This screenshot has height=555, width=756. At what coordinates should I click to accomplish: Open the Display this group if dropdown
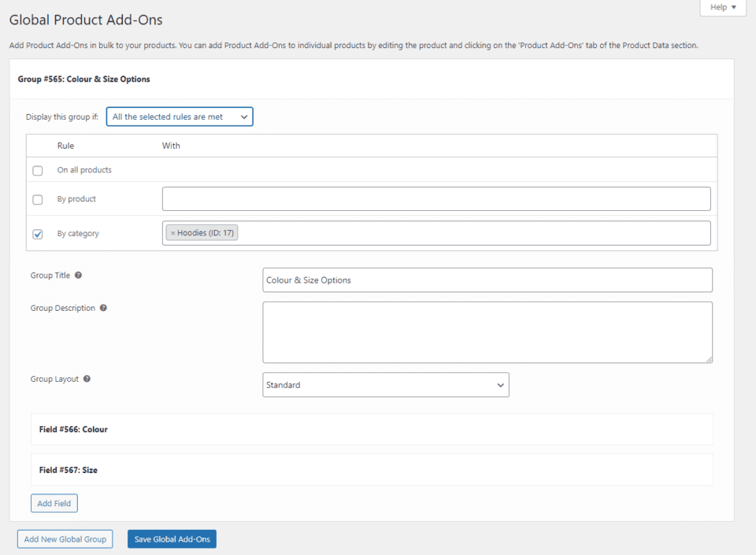[x=179, y=116]
